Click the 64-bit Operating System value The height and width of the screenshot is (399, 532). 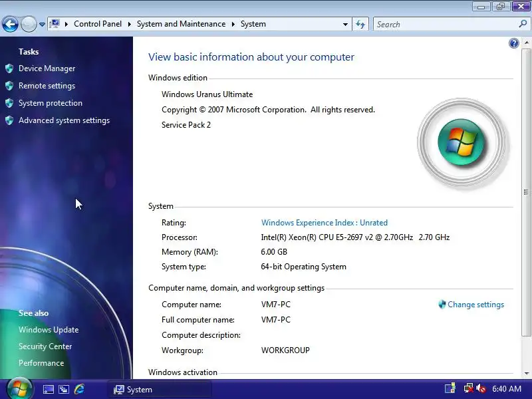click(303, 267)
